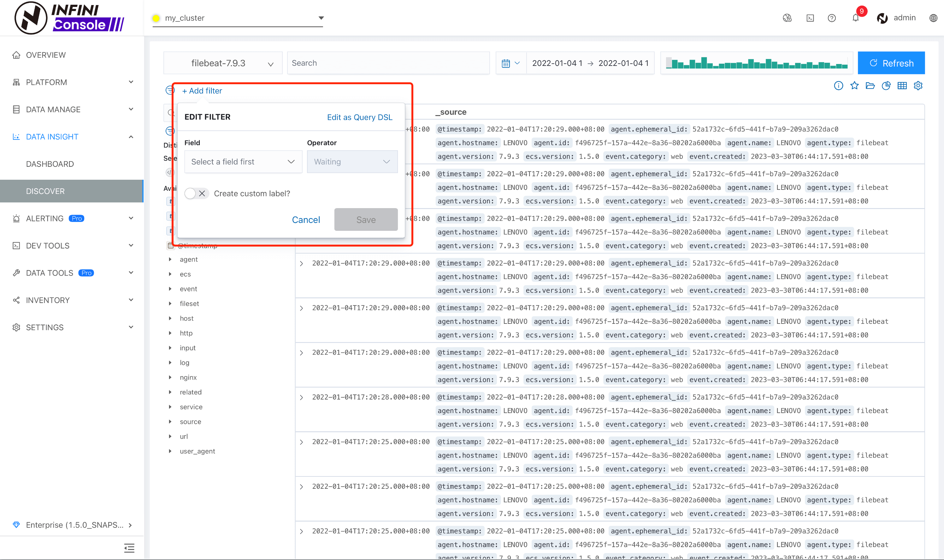Open saved queries folder icon
Image resolution: width=944 pixels, height=560 pixels.
(x=870, y=86)
